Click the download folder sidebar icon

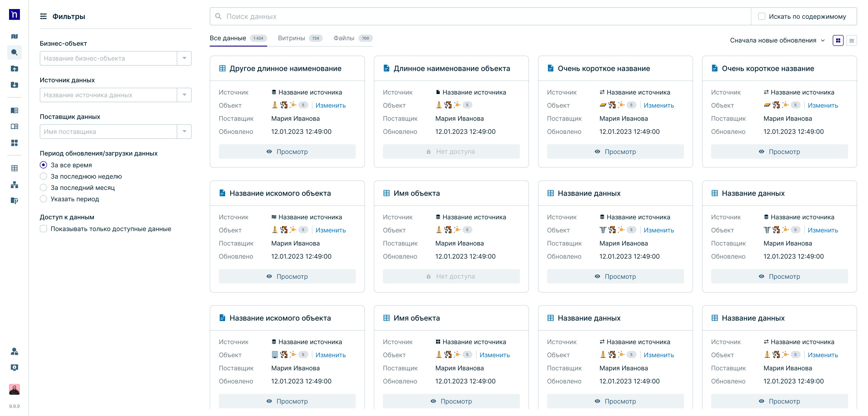pyautogui.click(x=14, y=85)
